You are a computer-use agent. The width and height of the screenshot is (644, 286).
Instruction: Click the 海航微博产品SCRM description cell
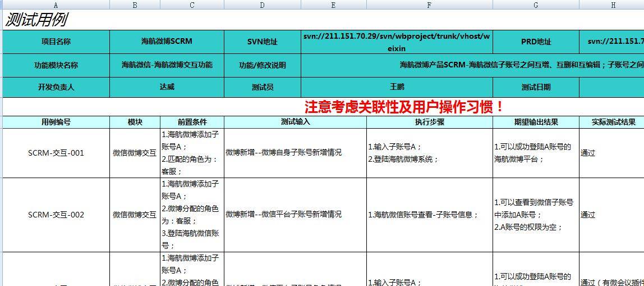[472, 65]
